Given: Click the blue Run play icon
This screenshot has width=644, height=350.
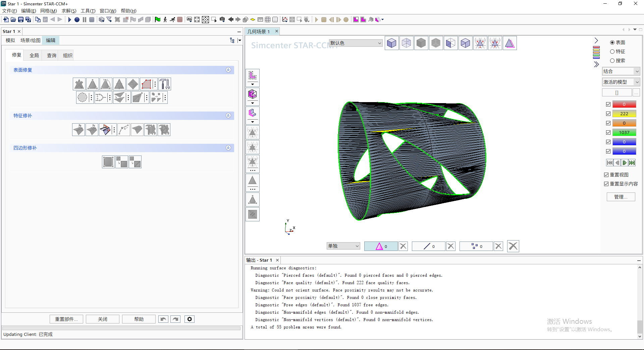Looking at the screenshot, I should point(69,19).
